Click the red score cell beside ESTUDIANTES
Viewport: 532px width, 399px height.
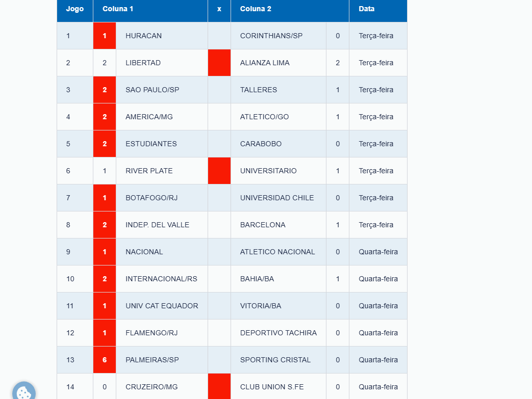[x=105, y=144]
